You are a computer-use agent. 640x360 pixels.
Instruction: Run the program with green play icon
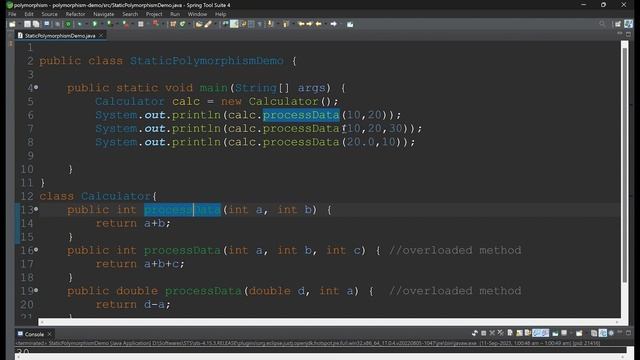click(x=95, y=24)
